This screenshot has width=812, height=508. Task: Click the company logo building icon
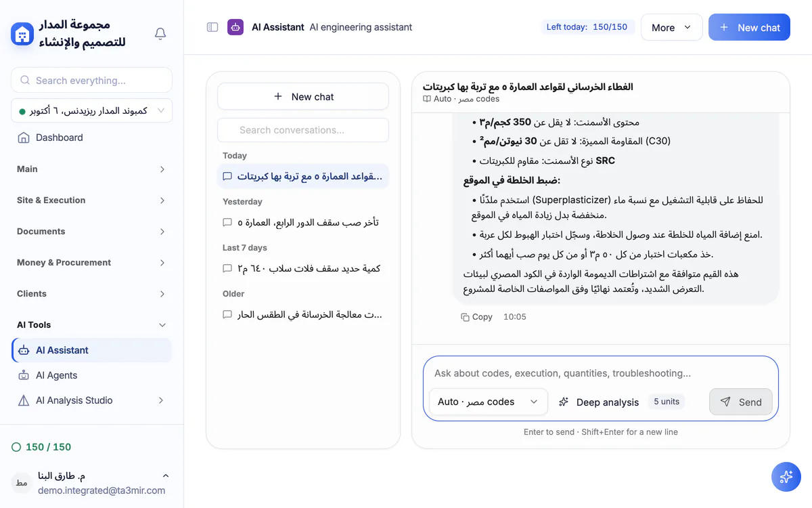(x=22, y=33)
